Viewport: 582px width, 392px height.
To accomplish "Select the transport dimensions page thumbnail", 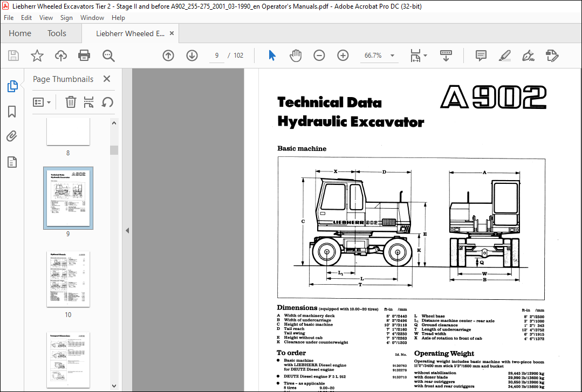I will click(x=68, y=360).
